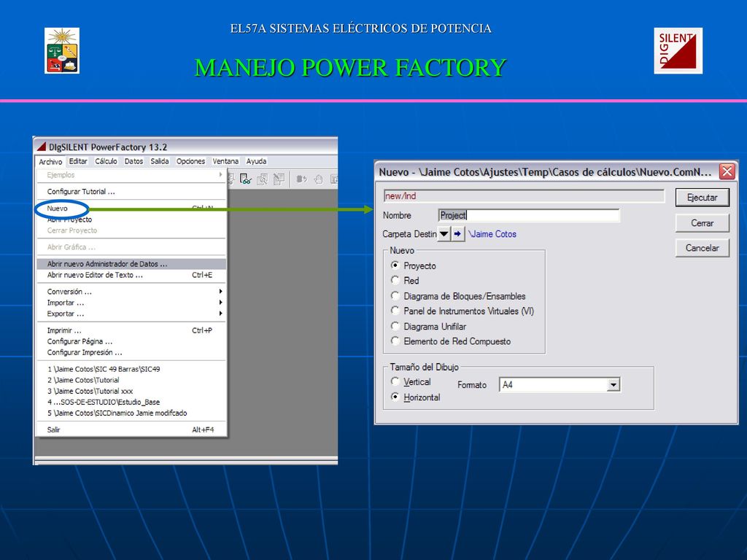Open the Datos menu
747x560 pixels.
point(134,161)
